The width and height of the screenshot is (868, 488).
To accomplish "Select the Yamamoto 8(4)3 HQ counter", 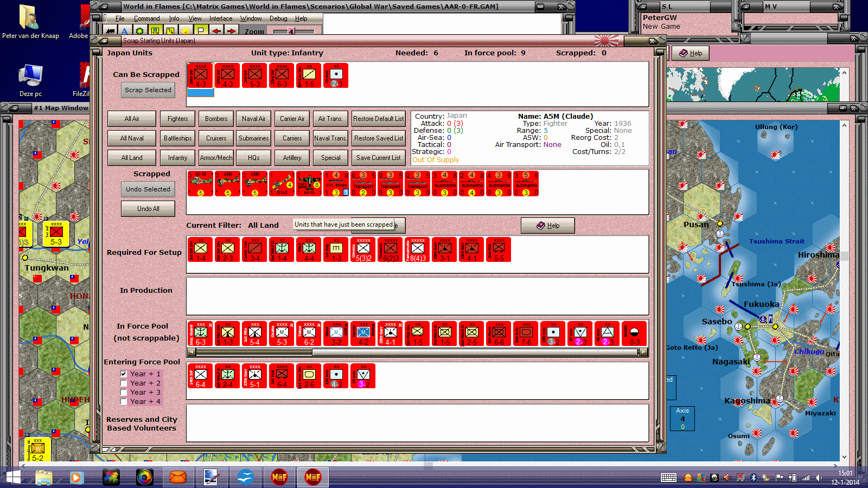I will click(417, 249).
